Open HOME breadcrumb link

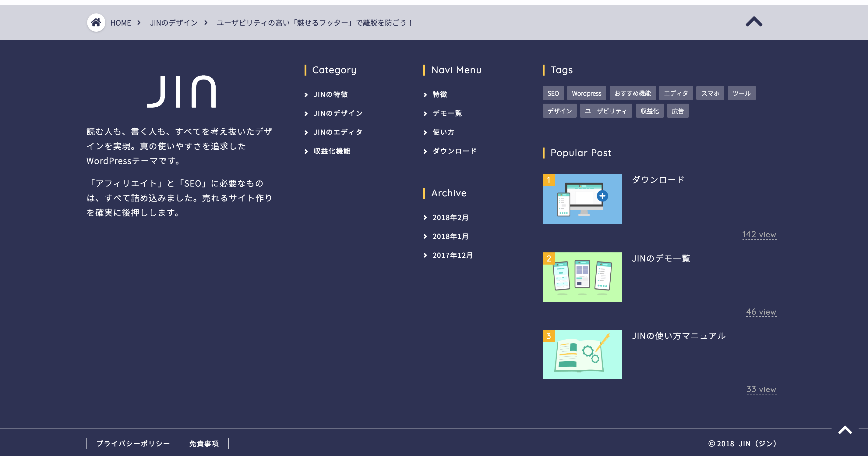(x=121, y=23)
